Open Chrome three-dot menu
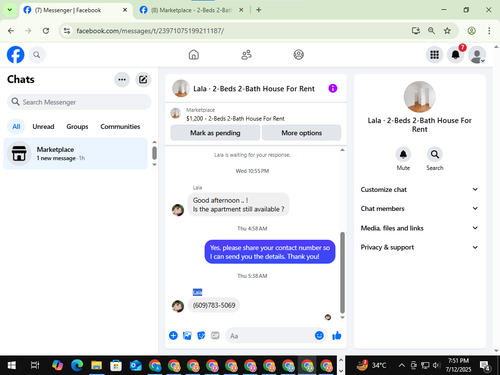 tap(489, 31)
